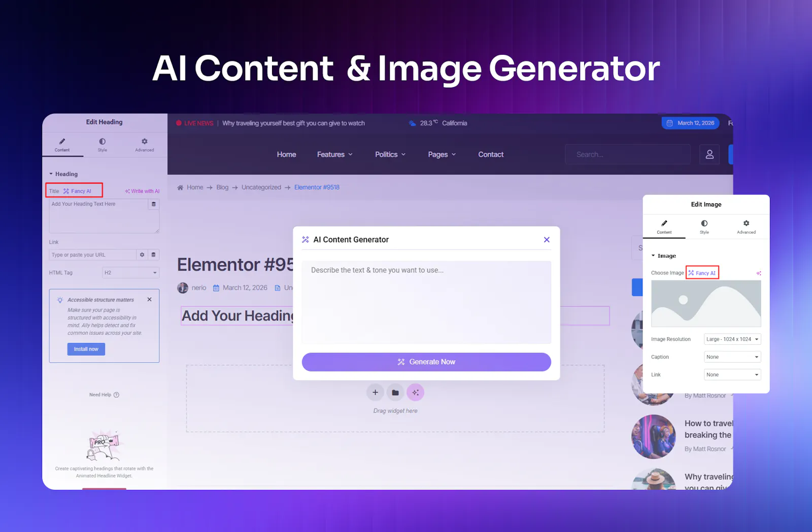Screen dimensions: 812x532
Task: Close the AI Content Generator dialog
Action: coord(547,240)
